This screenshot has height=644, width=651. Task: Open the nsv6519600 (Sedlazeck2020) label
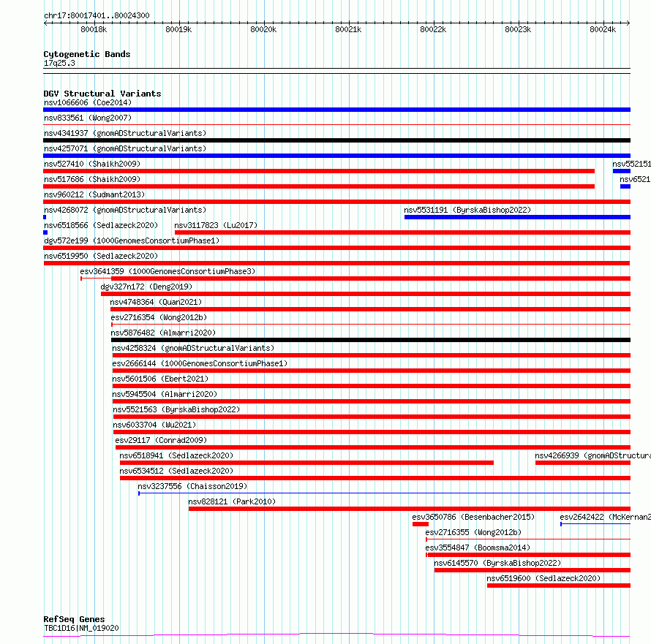[x=543, y=578]
